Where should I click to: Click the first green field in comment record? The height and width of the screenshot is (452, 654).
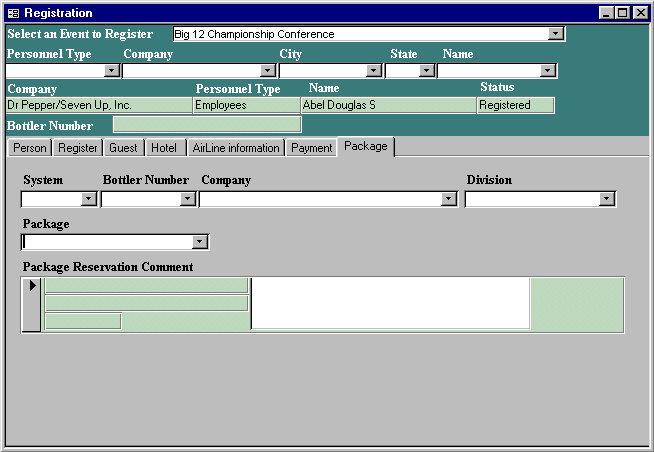click(x=146, y=286)
